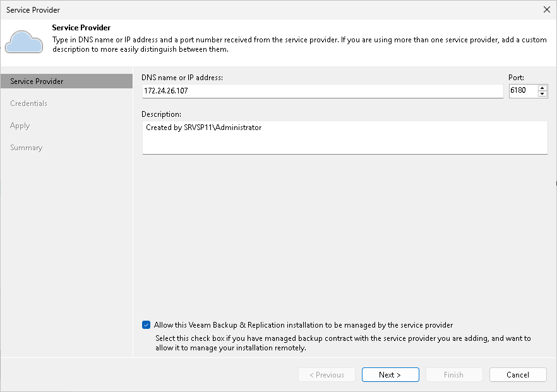Increase the port number with up arrow

[542, 88]
